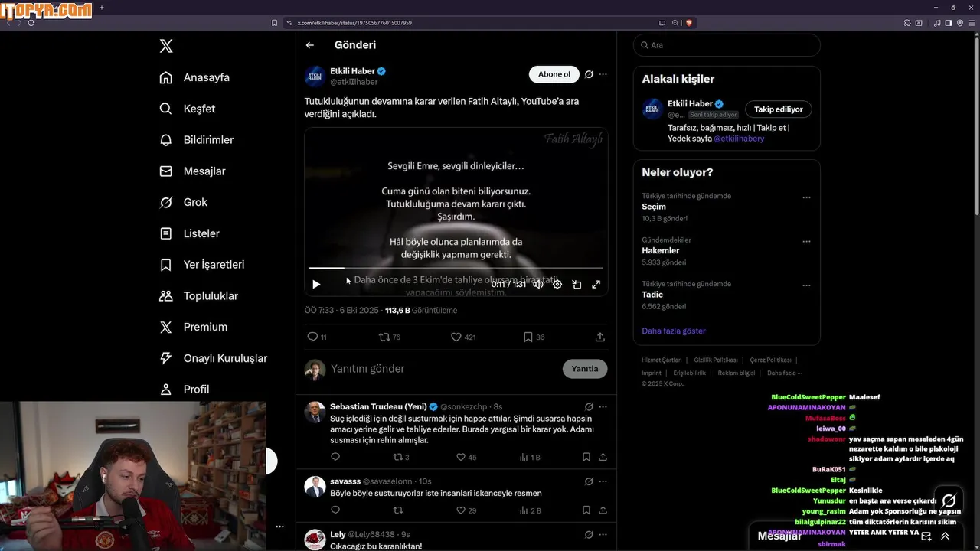Viewport: 980px width, 551px height.
Task: Open the @etkilihabery backup page link
Action: click(x=739, y=139)
